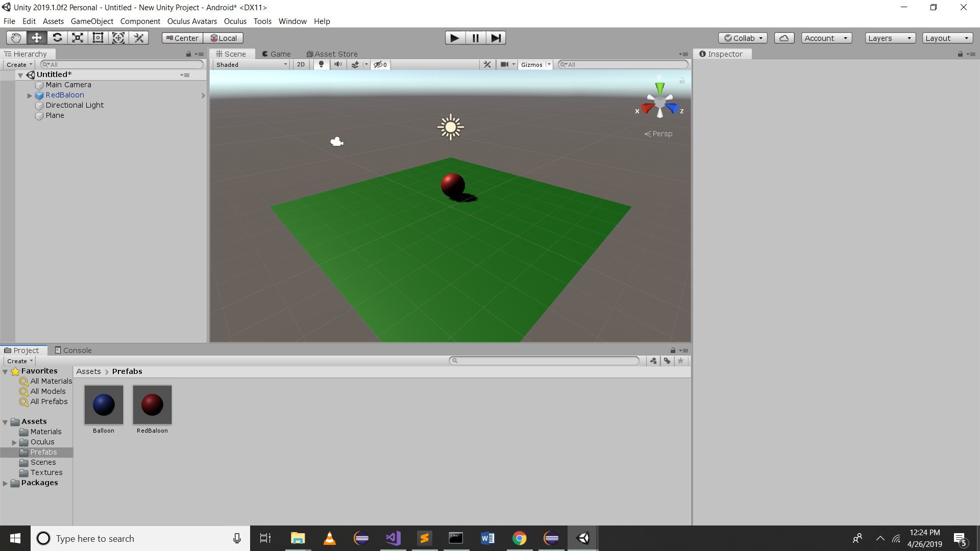Screen dimensions: 980x551
Task: Open the GameObject menu
Action: pyautogui.click(x=92, y=21)
